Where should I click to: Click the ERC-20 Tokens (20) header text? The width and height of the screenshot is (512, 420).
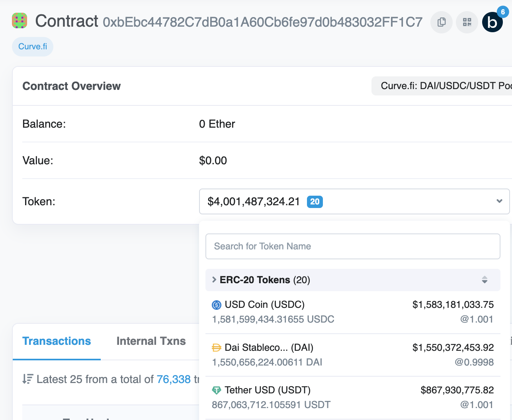265,280
